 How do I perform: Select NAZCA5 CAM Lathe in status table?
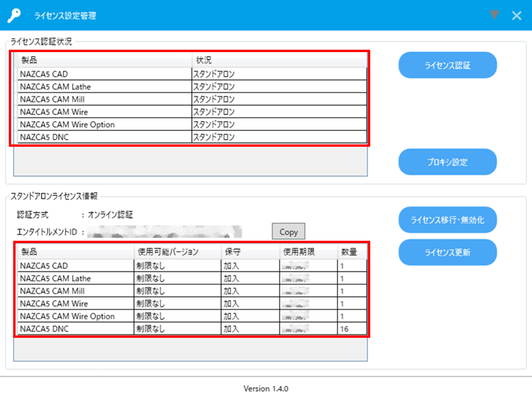pyautogui.click(x=105, y=87)
